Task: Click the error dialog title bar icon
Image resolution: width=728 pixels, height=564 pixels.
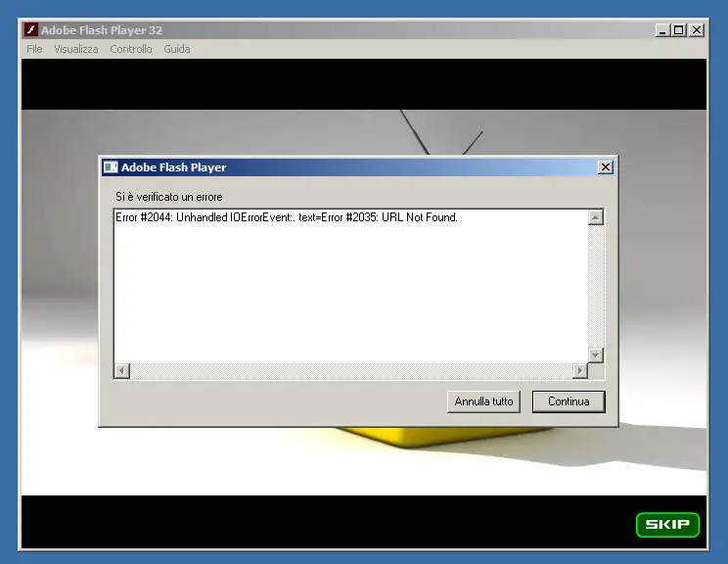Action: click(x=111, y=167)
